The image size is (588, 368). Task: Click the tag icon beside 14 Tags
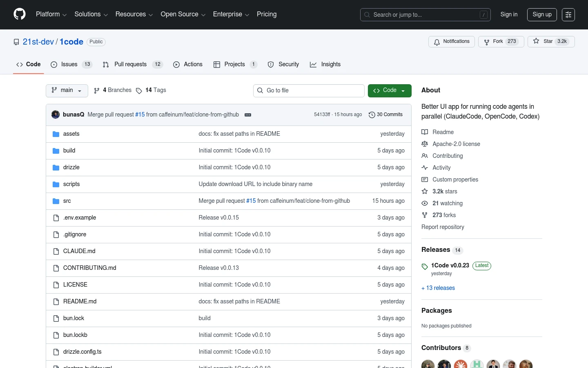click(139, 91)
